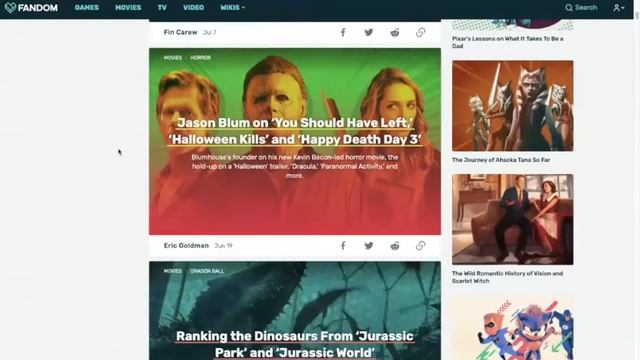Select Horror tag on Jason Blum card
The width and height of the screenshot is (640, 360).
(200, 58)
